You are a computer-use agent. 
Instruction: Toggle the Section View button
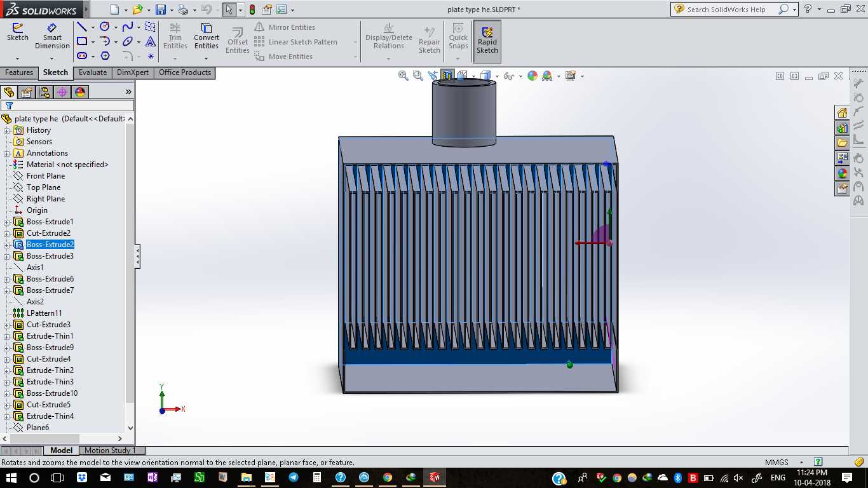tap(447, 76)
